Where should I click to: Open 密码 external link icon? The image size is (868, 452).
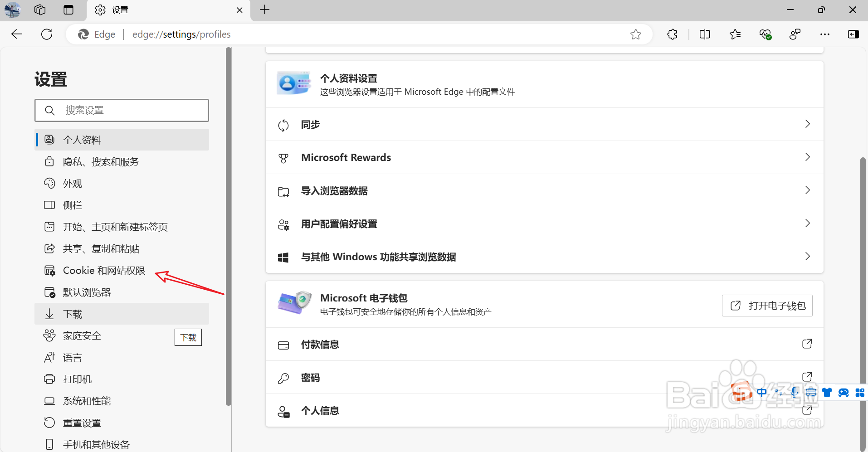(x=807, y=377)
